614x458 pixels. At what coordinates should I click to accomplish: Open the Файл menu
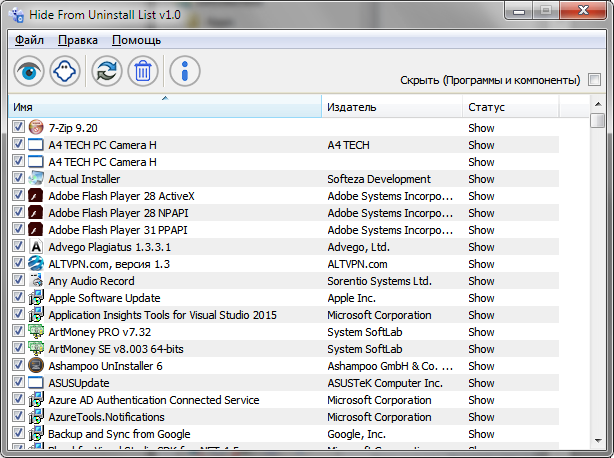click(29, 40)
